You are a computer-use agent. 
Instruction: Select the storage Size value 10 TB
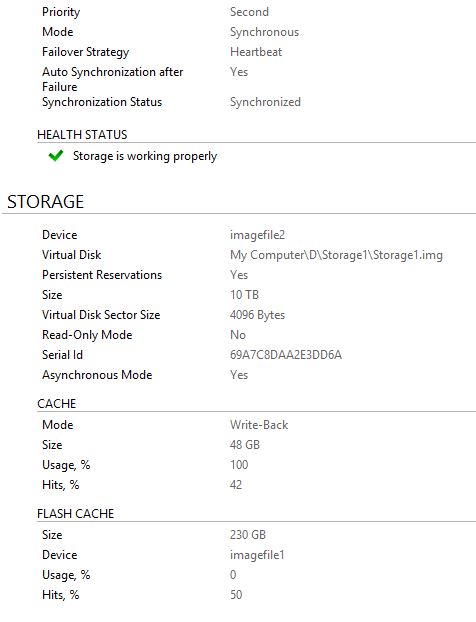pyautogui.click(x=244, y=295)
